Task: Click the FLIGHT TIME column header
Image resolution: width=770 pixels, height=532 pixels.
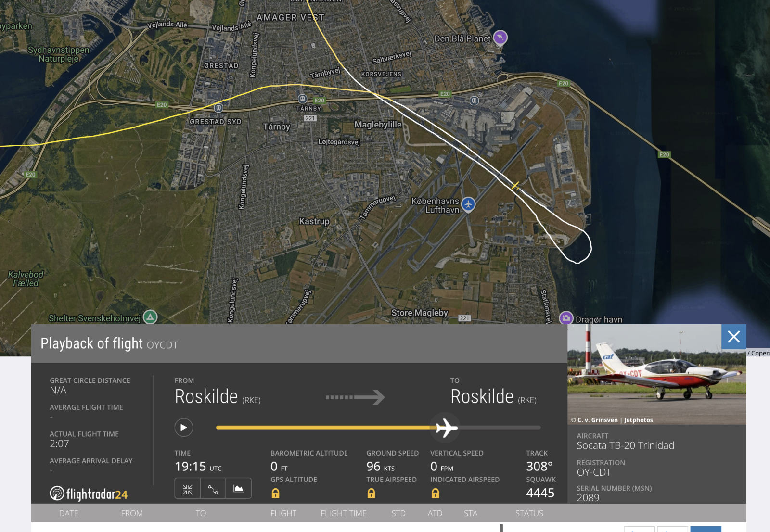Action: [x=343, y=513]
